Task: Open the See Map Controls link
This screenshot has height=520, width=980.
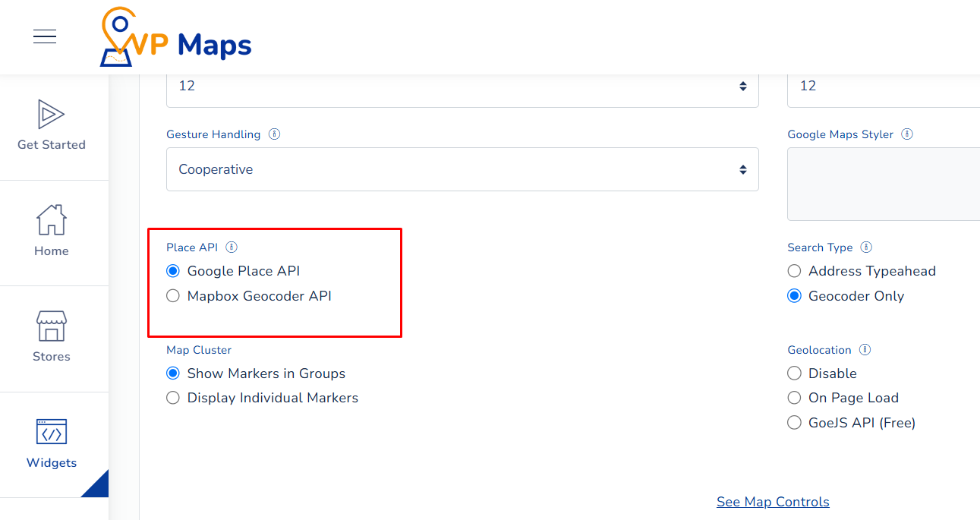Action: coord(772,501)
